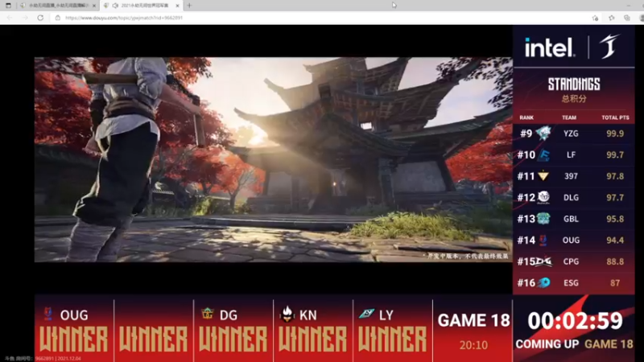Click the RANK column header
The image size is (644, 362).
526,117
